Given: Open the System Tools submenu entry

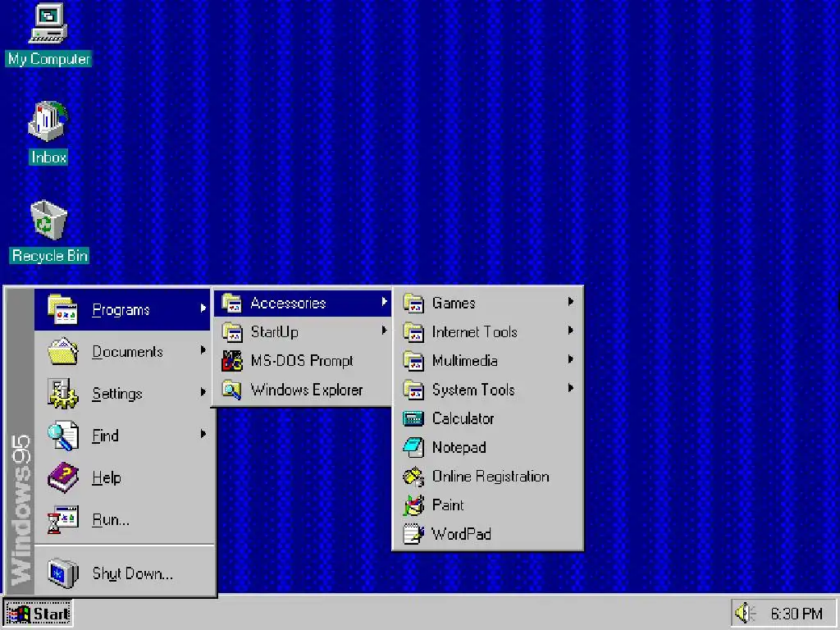Looking at the screenshot, I should (x=487, y=390).
